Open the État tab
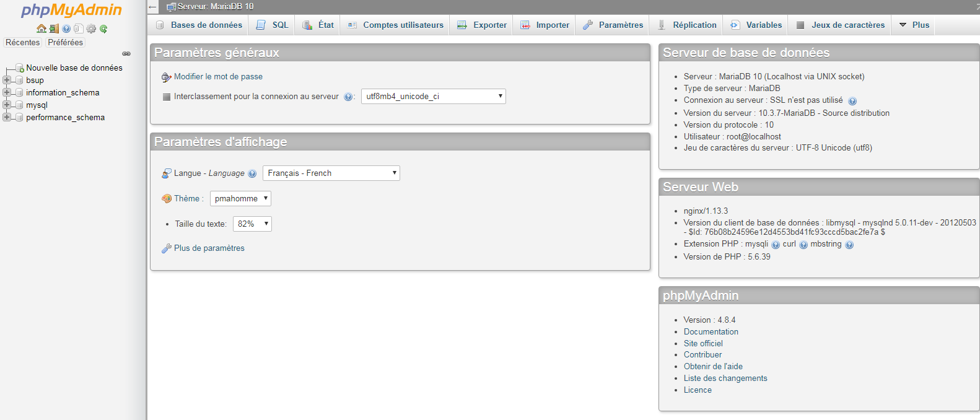Viewport: 980px width, 420px height. pyautogui.click(x=317, y=25)
